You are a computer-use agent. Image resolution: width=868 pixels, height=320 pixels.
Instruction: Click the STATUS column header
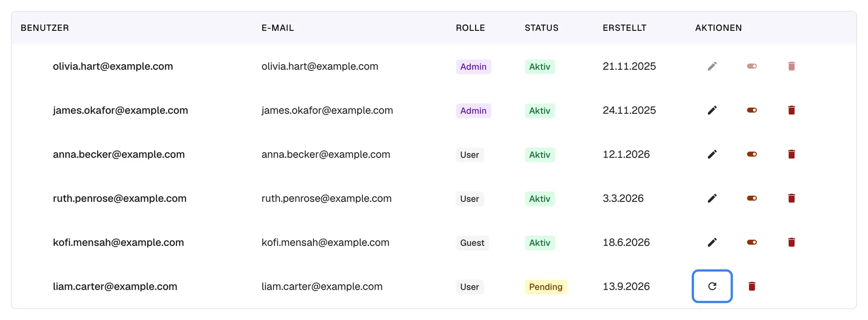[542, 28]
